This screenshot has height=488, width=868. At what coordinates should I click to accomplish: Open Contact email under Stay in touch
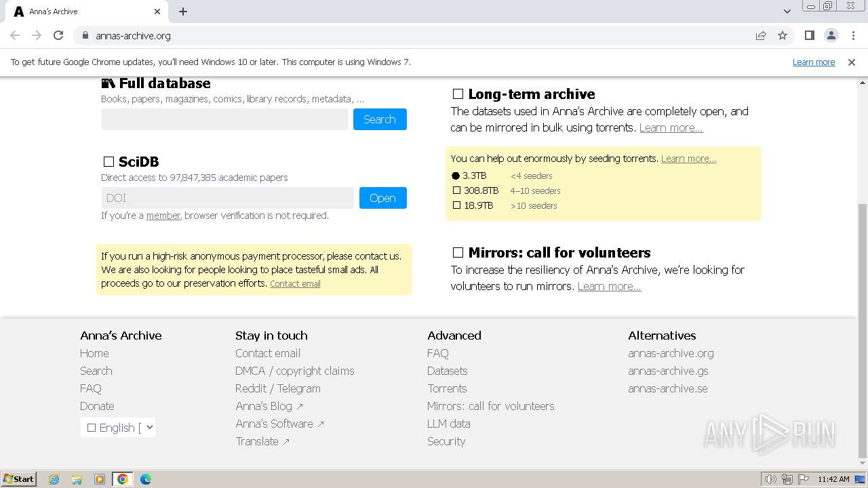coord(268,353)
